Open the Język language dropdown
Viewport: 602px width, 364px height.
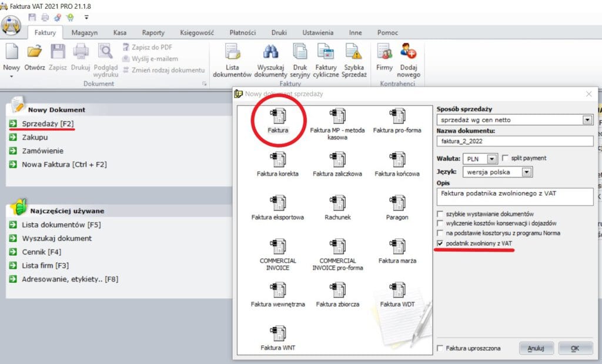point(527,172)
